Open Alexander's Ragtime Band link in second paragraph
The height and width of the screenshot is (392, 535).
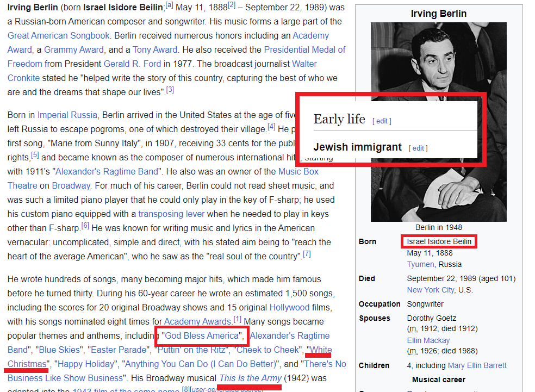(107, 171)
